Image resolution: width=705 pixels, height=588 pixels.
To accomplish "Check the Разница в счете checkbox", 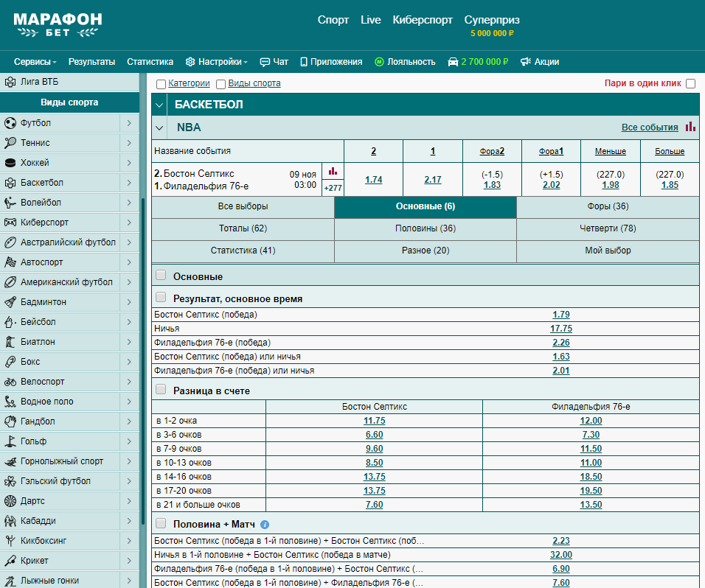I will (x=161, y=389).
